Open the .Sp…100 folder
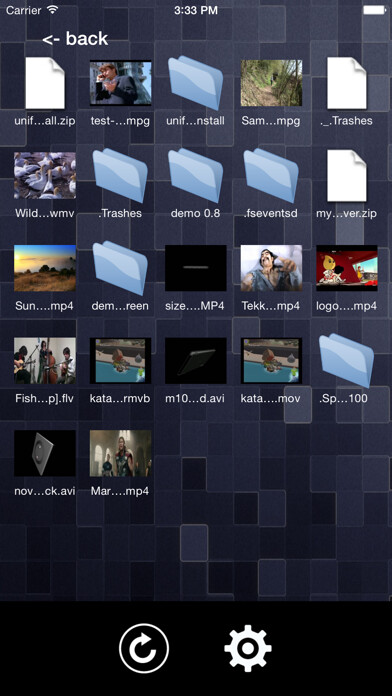Screen dimensions: 392x696 coord(347,360)
